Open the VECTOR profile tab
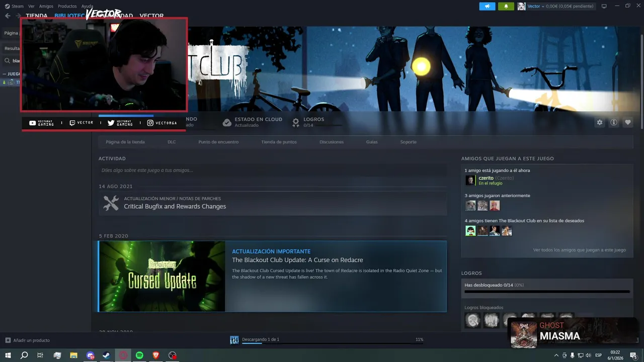644x362 pixels. (x=151, y=16)
